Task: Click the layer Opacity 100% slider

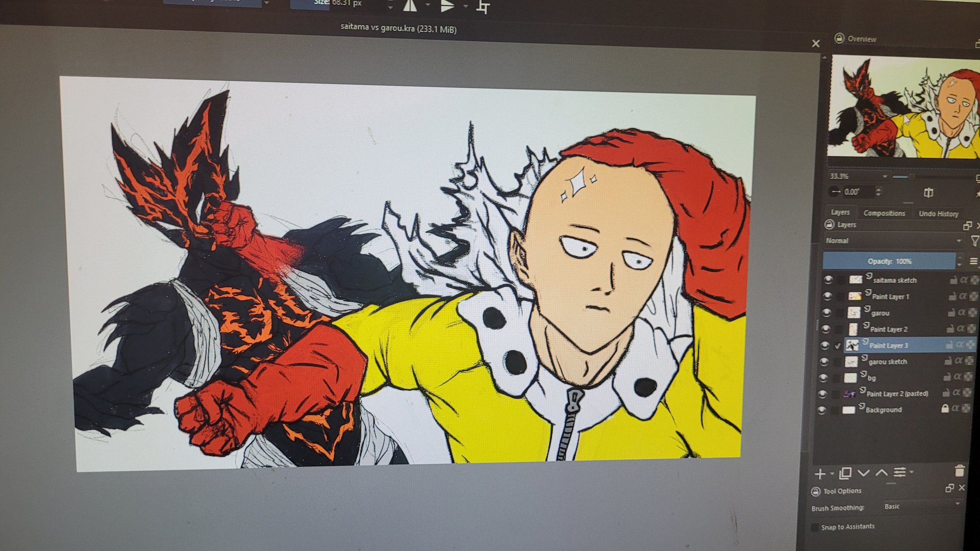Action: (889, 261)
